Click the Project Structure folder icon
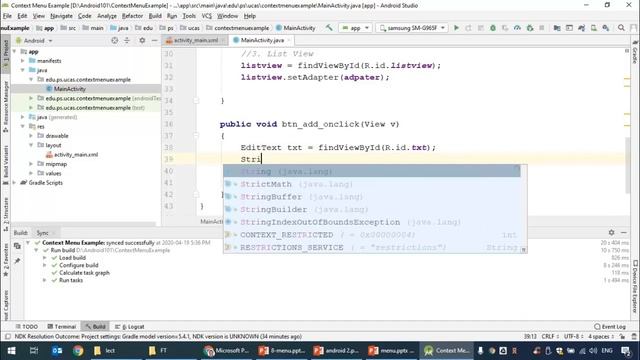The height and width of the screenshot is (360, 640). pos(557,28)
